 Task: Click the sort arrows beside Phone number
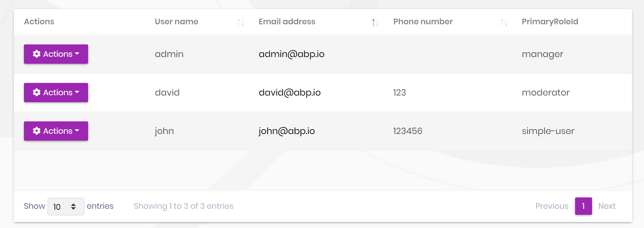(x=504, y=22)
